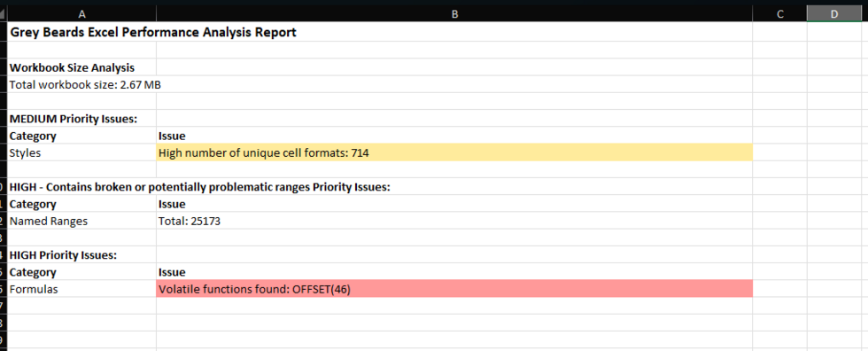
Task: Click the 'Named Ranges' category cell
Action: [x=81, y=221]
